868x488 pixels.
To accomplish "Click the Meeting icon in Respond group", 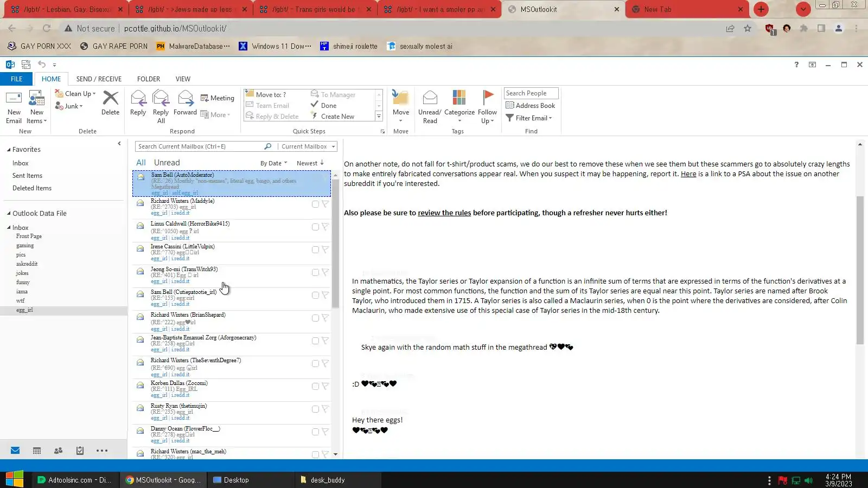I will pos(205,98).
